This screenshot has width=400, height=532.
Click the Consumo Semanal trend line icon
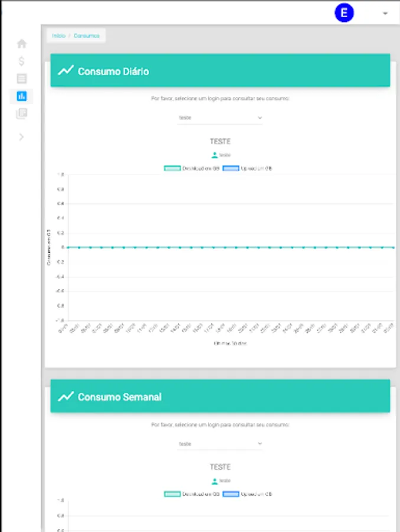pos(66,396)
